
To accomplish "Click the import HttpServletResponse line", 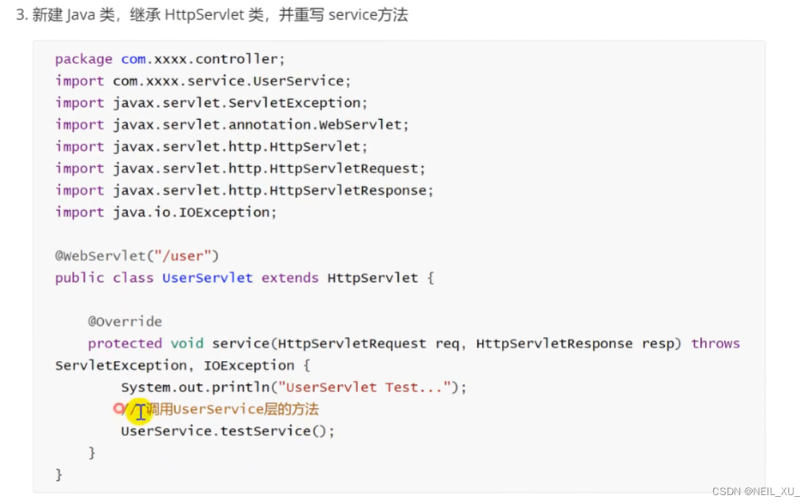I will coord(245,190).
